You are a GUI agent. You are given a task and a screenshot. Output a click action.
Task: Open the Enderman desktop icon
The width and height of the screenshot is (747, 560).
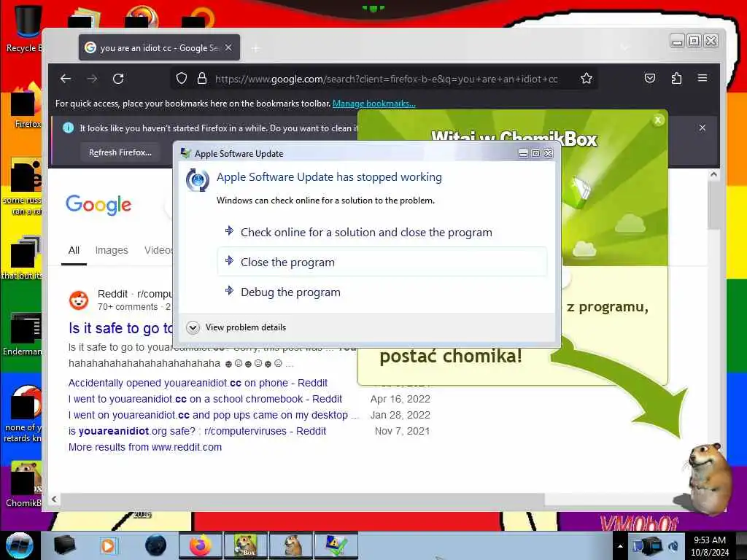[23, 334]
